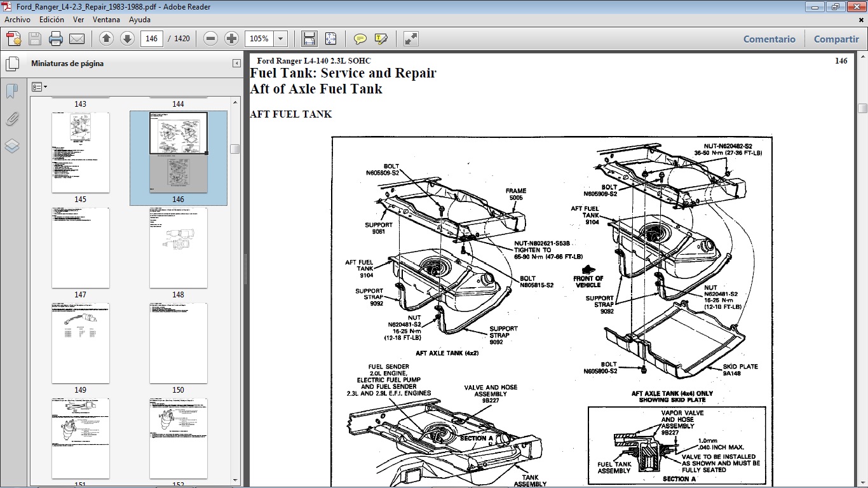Open the Comentario pane
868x488 pixels.
click(x=770, y=39)
